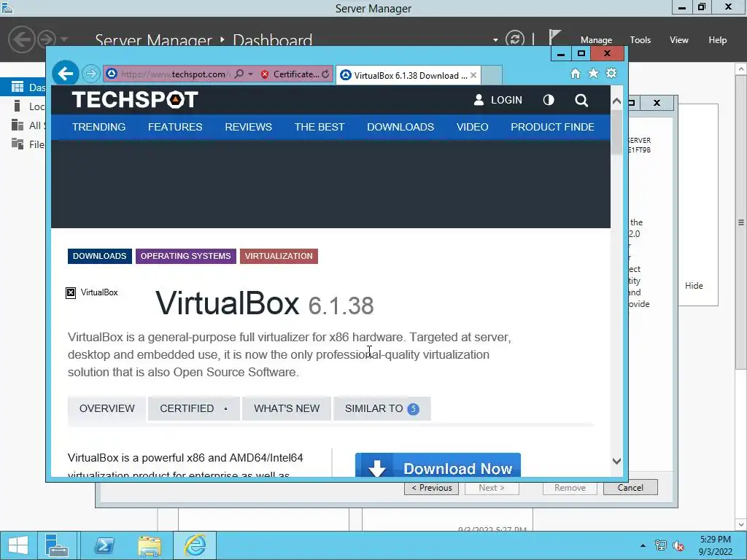
Task: Select Local Server in the sidebar
Action: (x=23, y=106)
